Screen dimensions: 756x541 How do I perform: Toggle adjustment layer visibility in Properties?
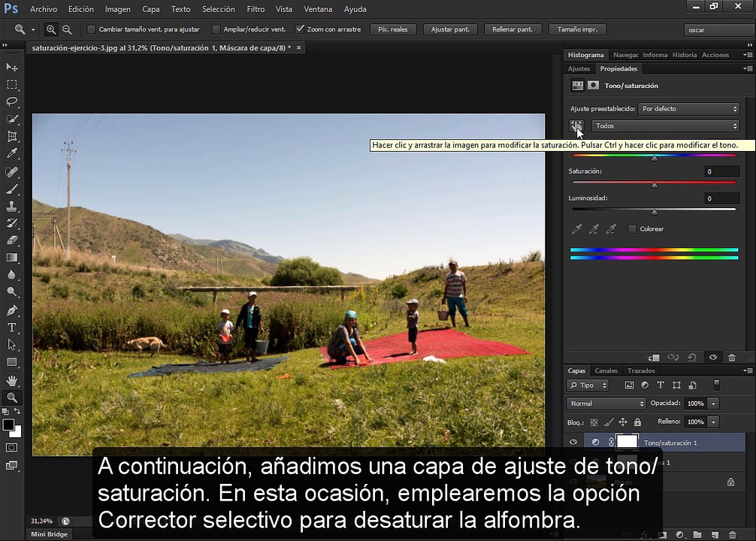(x=712, y=358)
